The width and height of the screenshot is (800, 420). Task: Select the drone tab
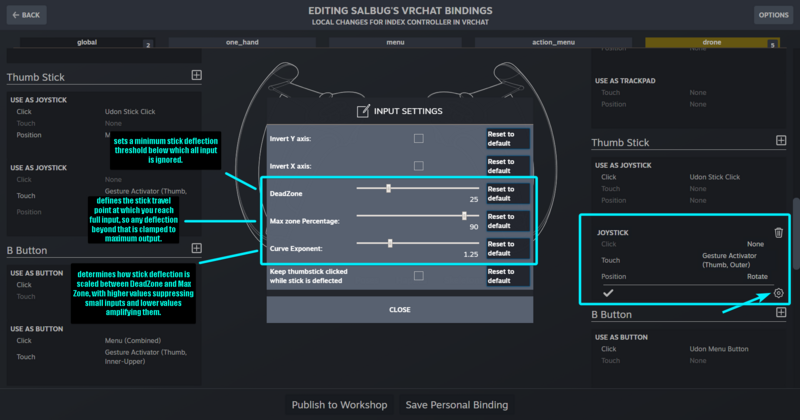712,42
